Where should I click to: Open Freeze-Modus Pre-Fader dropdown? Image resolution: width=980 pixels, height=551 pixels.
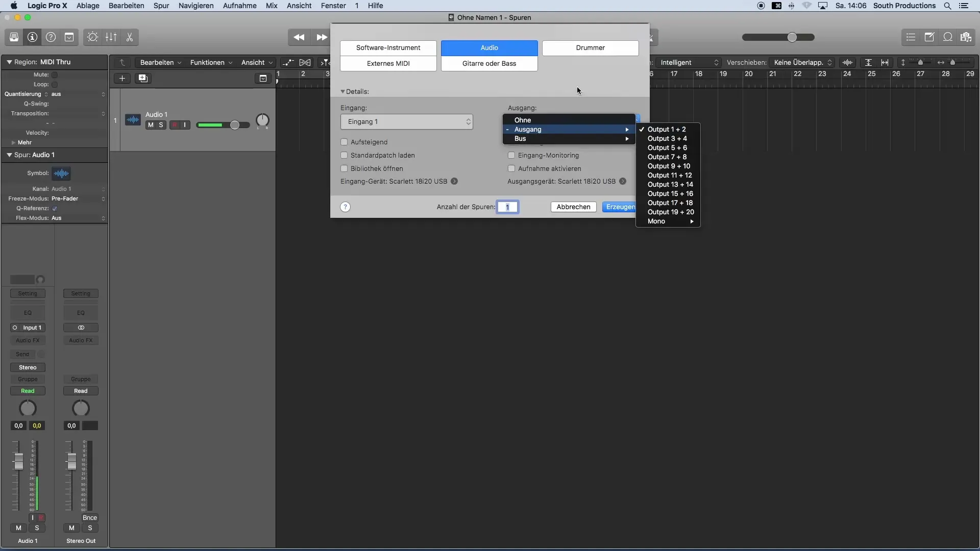click(79, 198)
